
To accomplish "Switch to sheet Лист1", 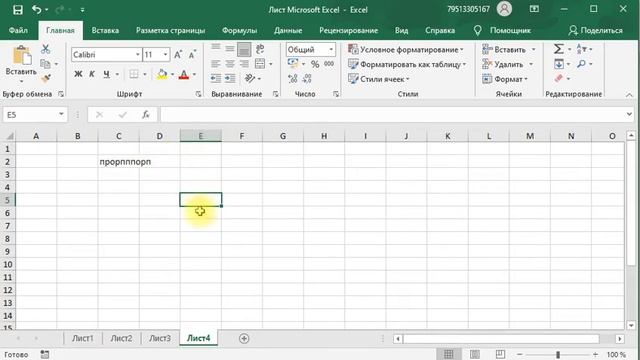I will click(x=83, y=338).
